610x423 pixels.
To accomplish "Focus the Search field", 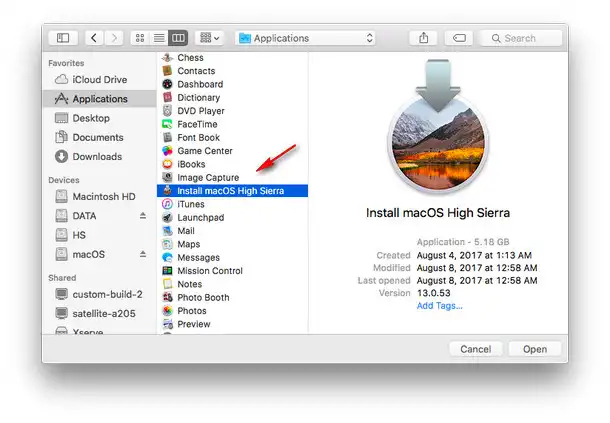I will [x=521, y=38].
